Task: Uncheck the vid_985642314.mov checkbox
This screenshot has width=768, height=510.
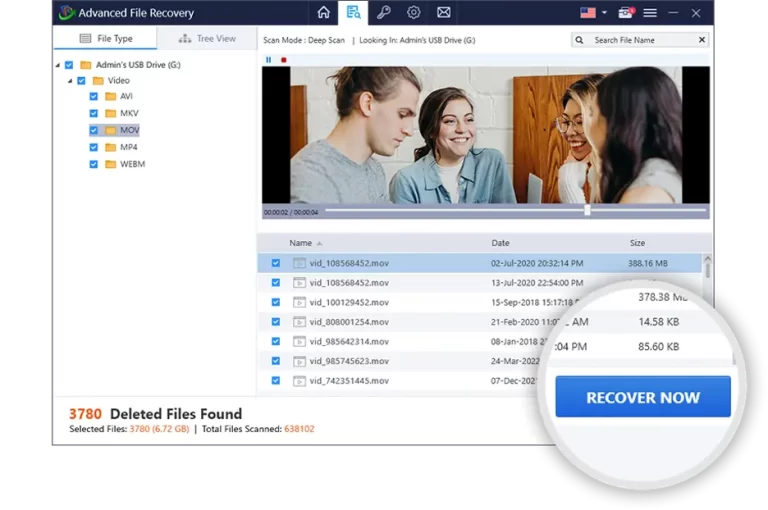Action: click(x=276, y=341)
